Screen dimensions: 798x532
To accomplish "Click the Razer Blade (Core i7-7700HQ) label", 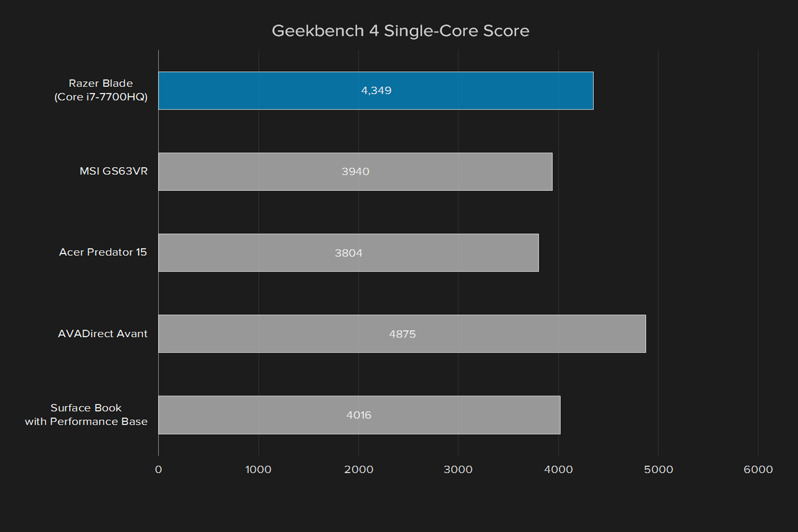I will [101, 90].
